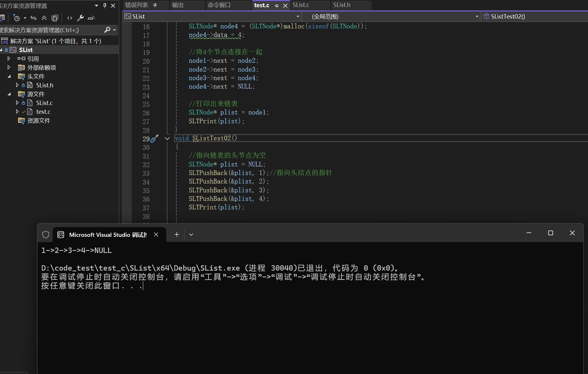
Task: Pin the Solution Explorer panel
Action: click(105, 5)
